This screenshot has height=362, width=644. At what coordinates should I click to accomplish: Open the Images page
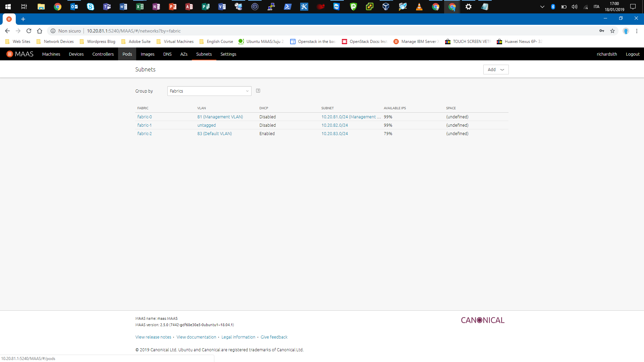click(x=148, y=54)
